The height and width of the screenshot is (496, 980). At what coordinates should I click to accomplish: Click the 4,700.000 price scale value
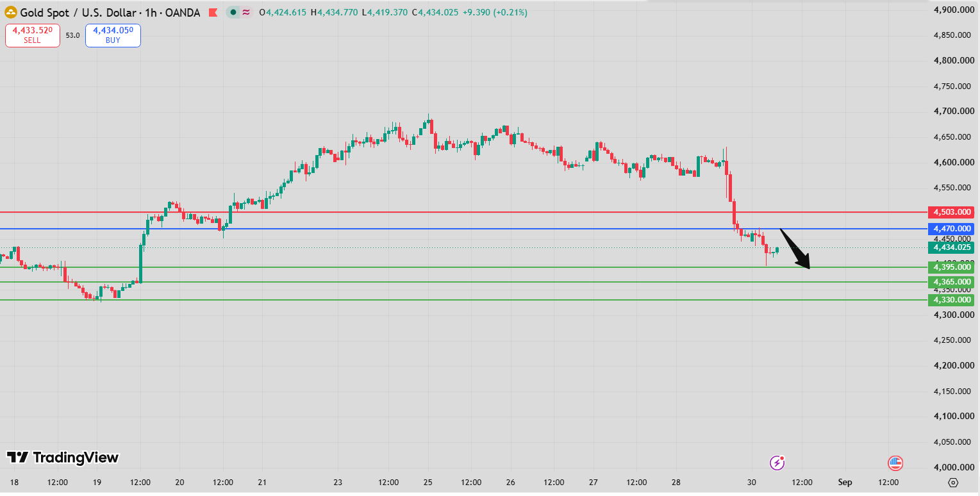point(953,112)
